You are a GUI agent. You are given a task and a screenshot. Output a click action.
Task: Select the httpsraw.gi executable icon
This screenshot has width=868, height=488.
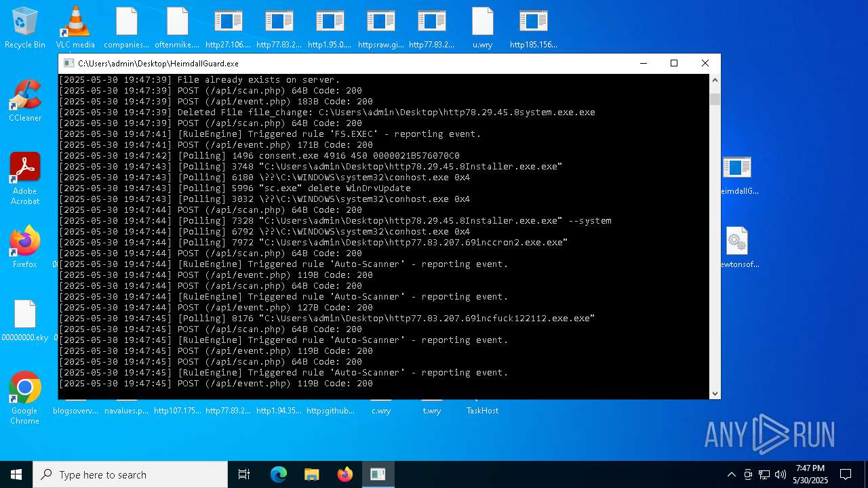click(x=380, y=27)
